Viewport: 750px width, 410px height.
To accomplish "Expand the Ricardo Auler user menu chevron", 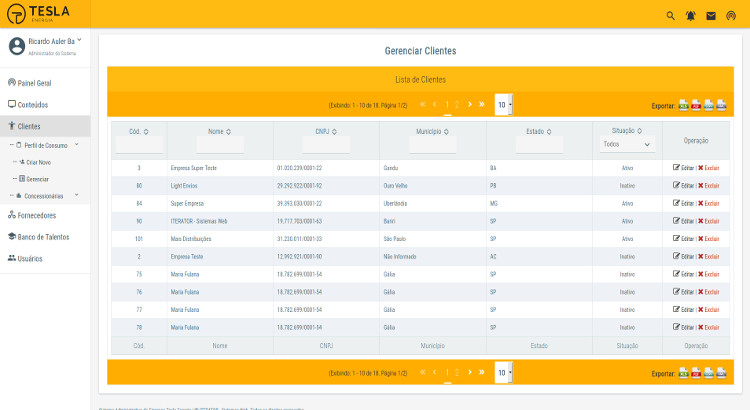I will 79,40.
